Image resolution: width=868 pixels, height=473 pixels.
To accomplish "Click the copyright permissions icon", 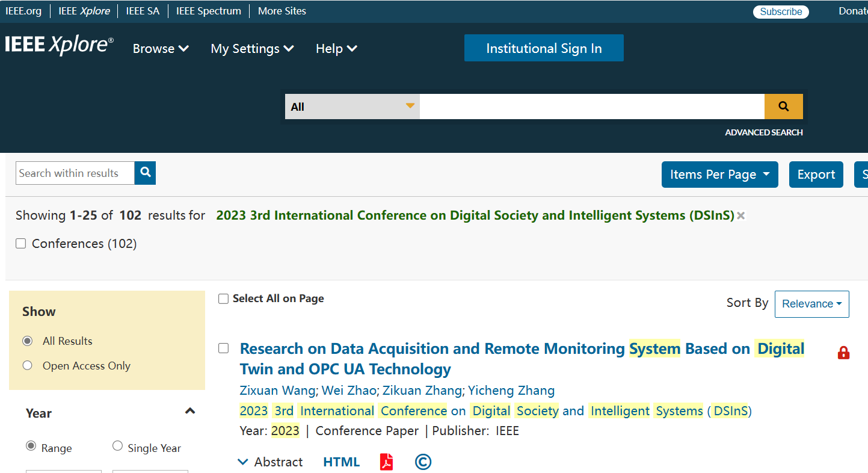I will point(423,462).
